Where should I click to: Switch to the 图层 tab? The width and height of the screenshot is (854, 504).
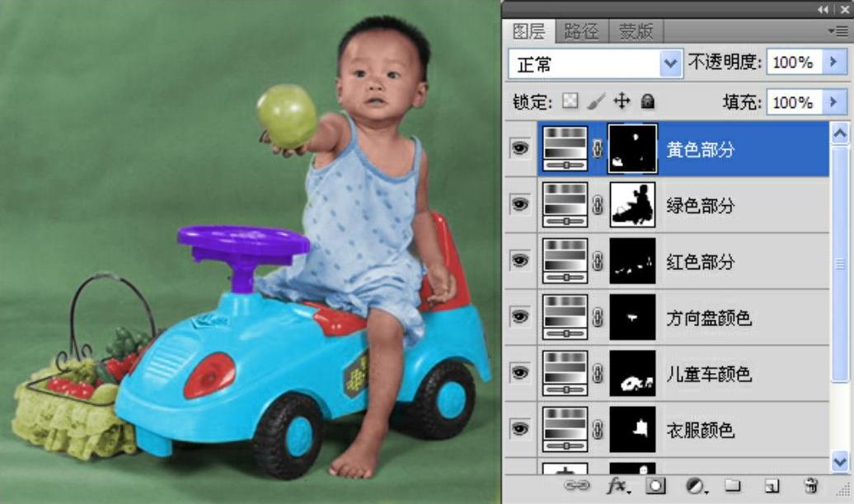pyautogui.click(x=528, y=31)
